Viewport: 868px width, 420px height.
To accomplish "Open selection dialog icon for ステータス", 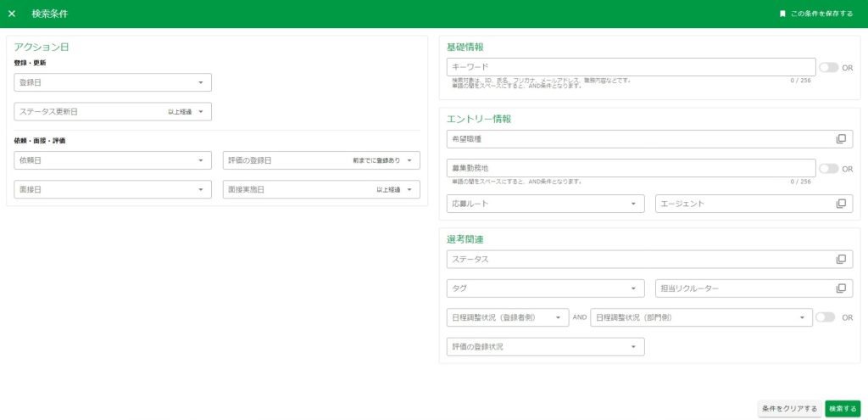I will (x=841, y=260).
